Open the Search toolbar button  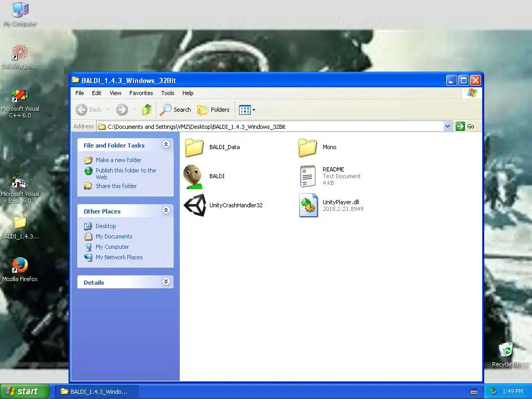(176, 110)
